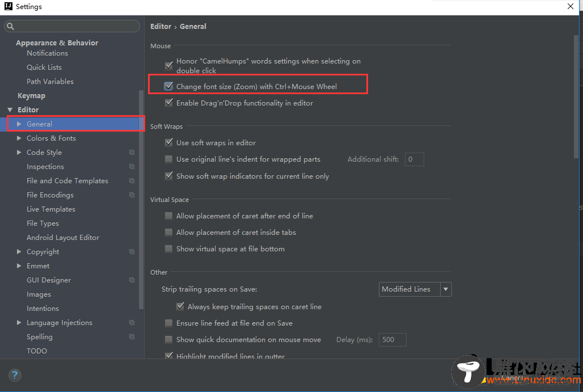This screenshot has height=392, width=583.
Task: Click the project-level icon beside File Encodings
Action: 132,195
